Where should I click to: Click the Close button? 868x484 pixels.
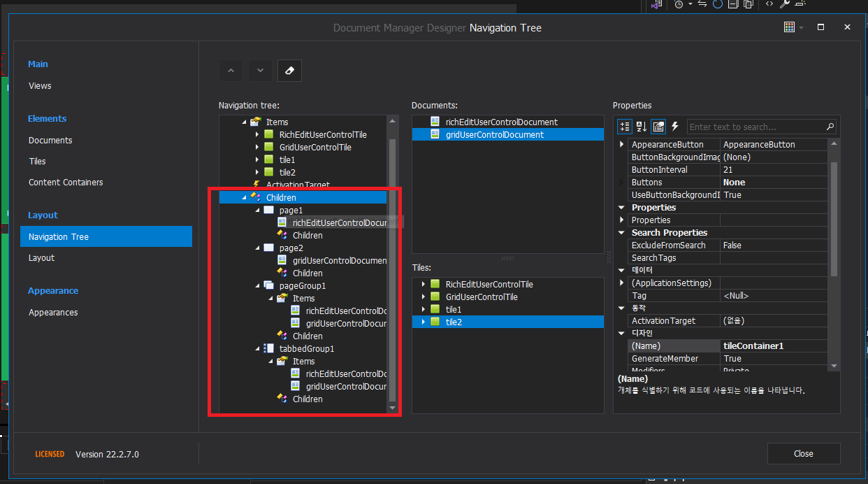(804, 453)
